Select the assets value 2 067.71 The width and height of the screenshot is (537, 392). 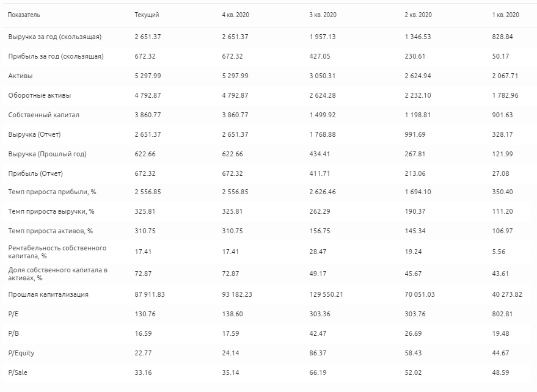[505, 76]
